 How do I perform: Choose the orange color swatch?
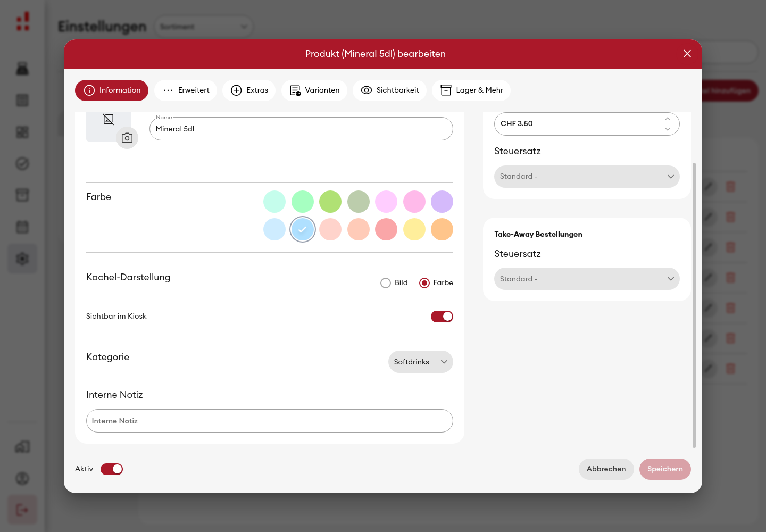[442, 229]
